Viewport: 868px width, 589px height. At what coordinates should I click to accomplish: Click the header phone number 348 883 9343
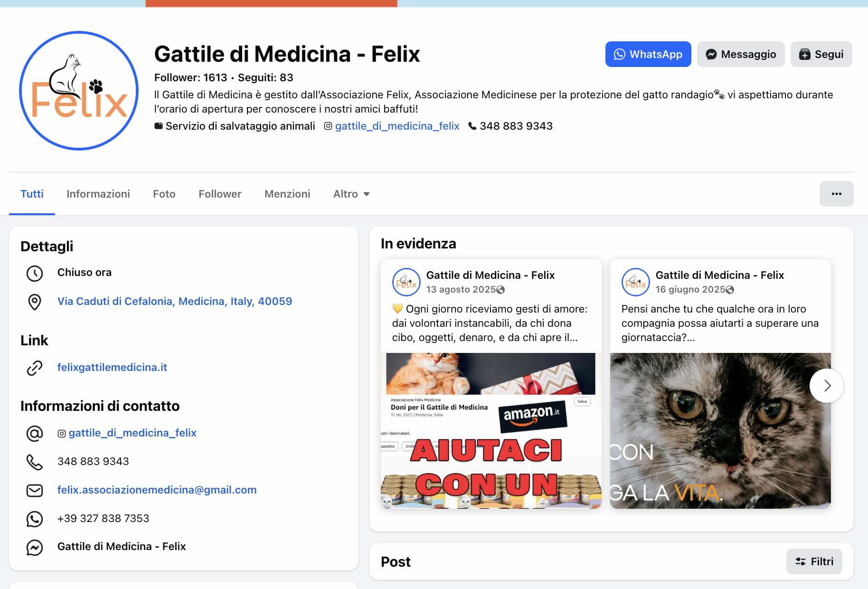516,126
